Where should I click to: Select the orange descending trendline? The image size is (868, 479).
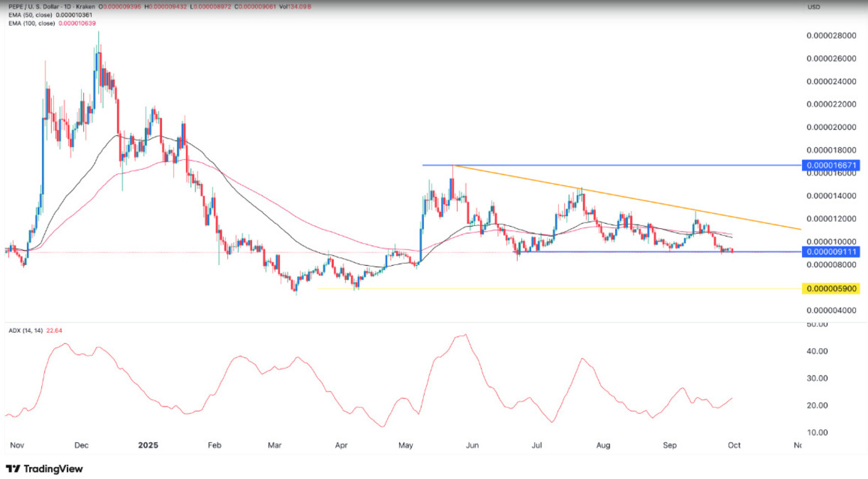pos(639,200)
